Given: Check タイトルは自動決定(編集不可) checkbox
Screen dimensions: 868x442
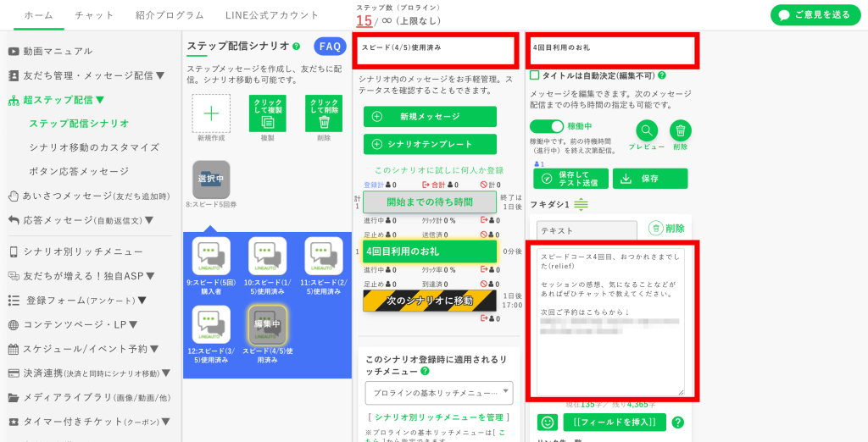Looking at the screenshot, I should pos(535,75).
